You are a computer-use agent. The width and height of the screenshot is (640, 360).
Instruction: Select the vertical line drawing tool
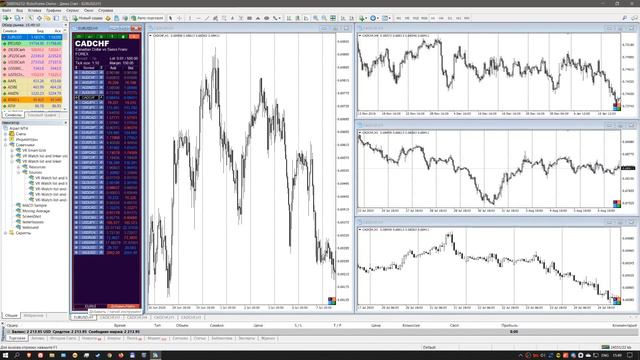click(190, 18)
